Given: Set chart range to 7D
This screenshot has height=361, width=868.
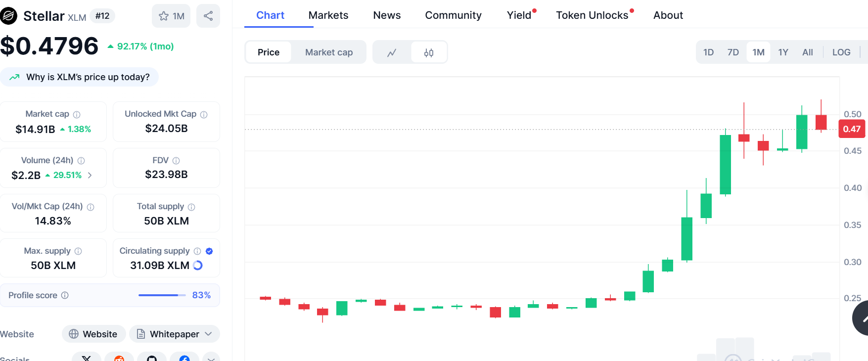Looking at the screenshot, I should click(733, 52).
